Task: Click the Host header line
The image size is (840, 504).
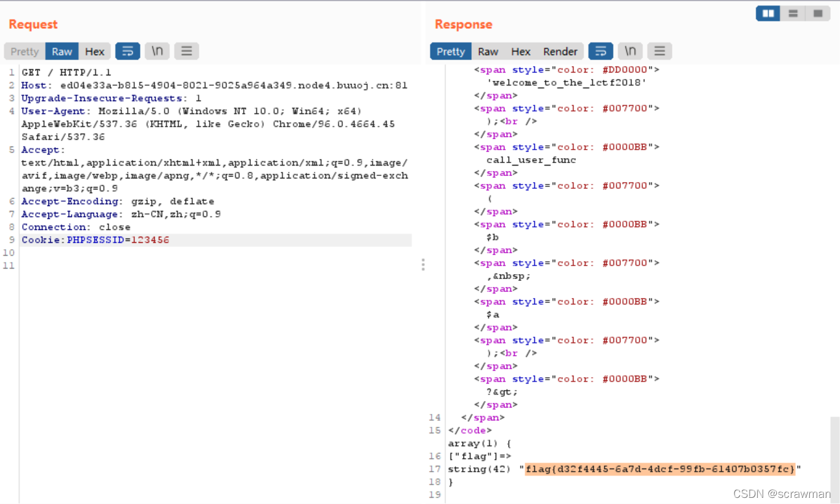Action: (x=214, y=85)
